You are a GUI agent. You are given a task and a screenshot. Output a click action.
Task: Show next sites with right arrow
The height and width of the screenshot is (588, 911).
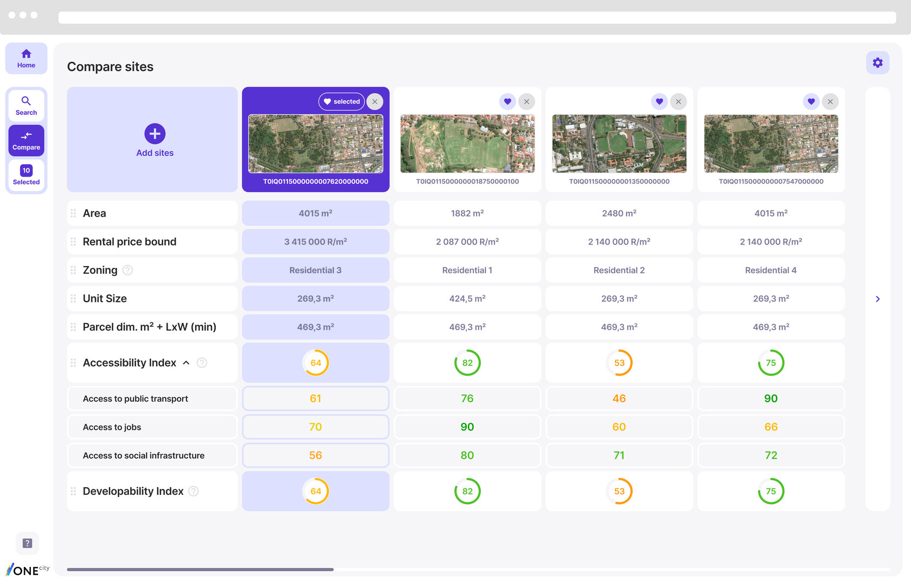pyautogui.click(x=878, y=299)
